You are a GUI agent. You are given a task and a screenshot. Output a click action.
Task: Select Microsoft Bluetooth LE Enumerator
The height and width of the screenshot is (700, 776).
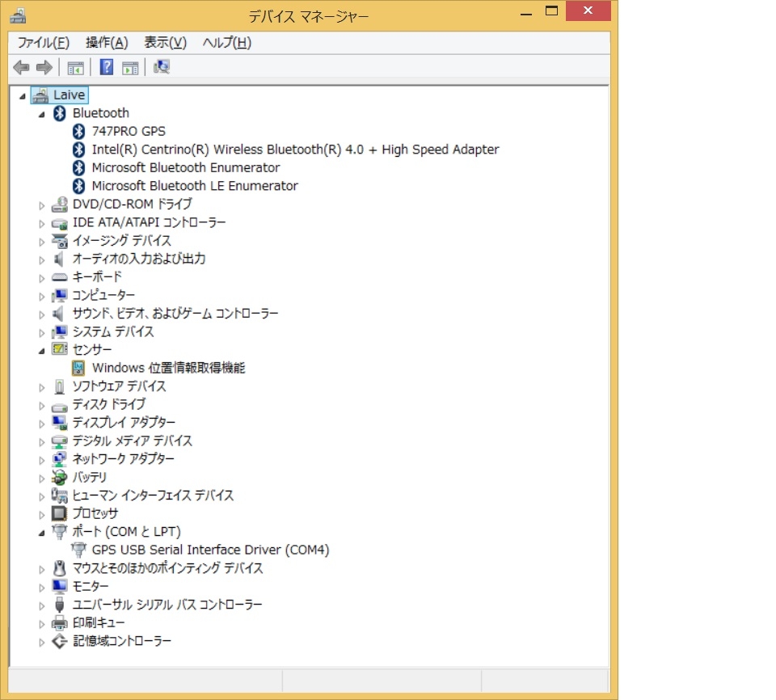click(x=195, y=186)
